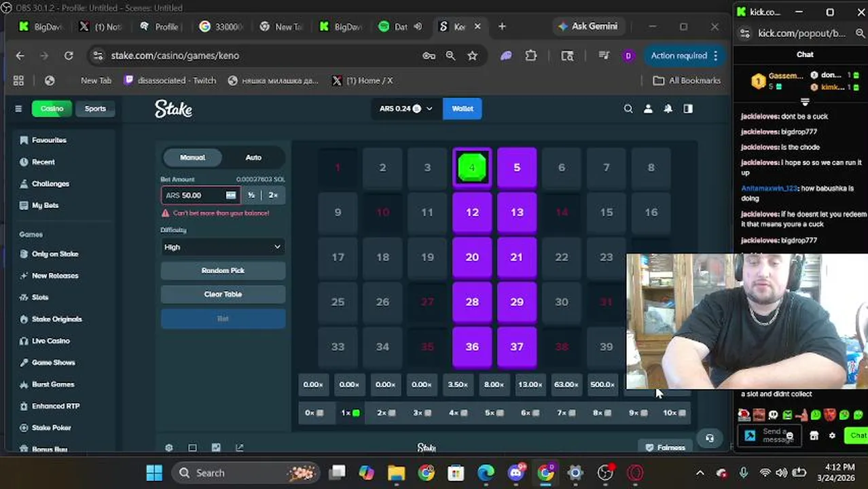Image resolution: width=868 pixels, height=489 pixels.
Task: Toggle the Stake chat sidebar icon
Action: (x=688, y=109)
